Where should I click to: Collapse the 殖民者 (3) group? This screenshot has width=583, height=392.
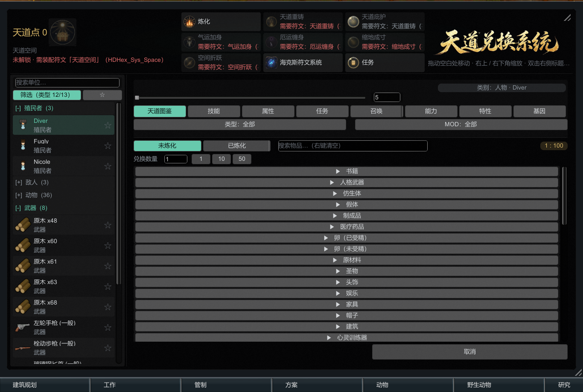pos(34,108)
